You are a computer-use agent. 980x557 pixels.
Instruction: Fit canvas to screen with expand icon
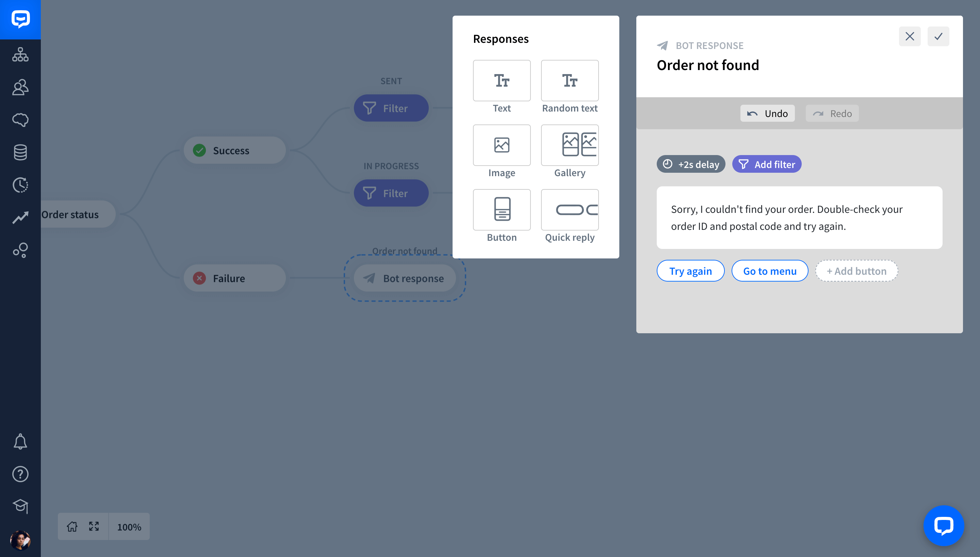pos(94,526)
